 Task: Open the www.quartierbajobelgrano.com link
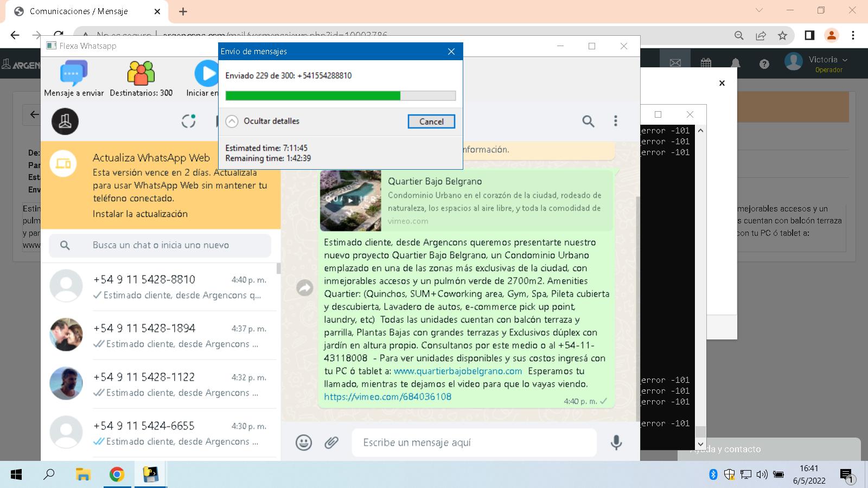click(458, 371)
